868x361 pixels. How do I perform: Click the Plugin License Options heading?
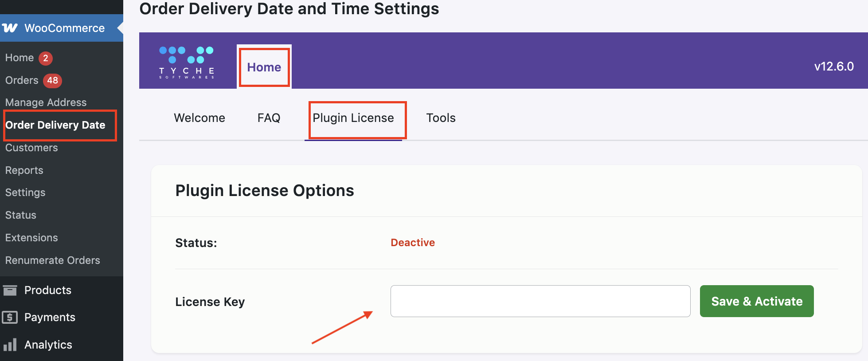coord(265,191)
